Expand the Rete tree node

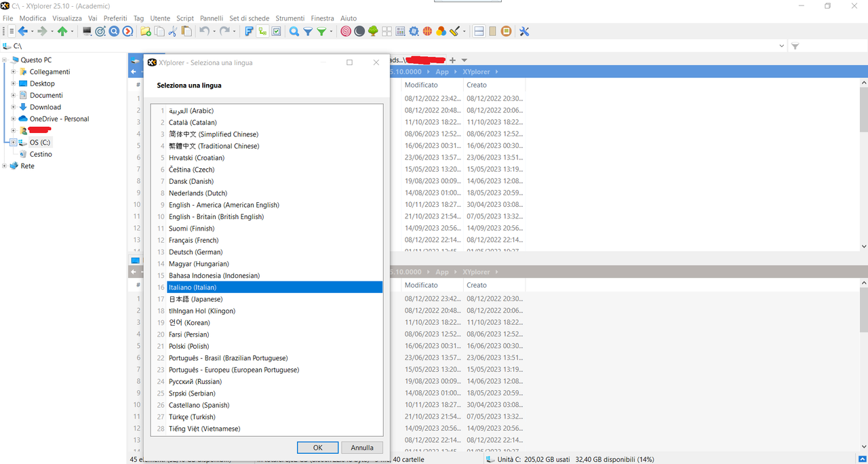[4, 166]
